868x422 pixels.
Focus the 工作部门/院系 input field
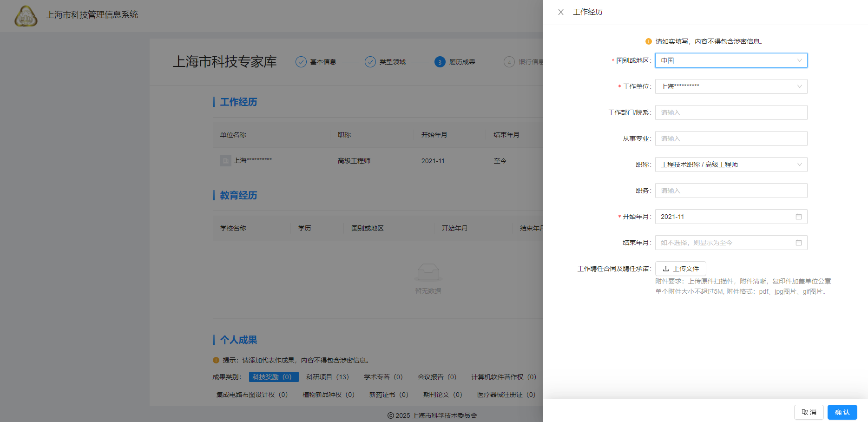pos(731,112)
